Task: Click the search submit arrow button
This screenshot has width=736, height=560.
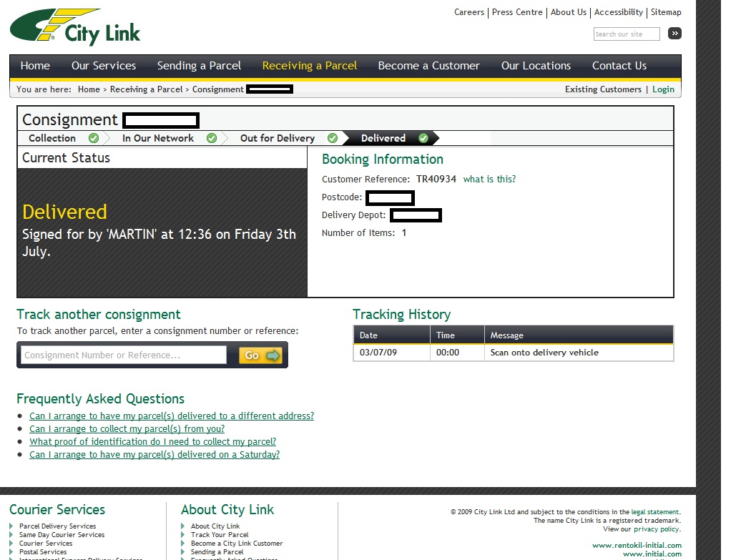Action: click(x=674, y=34)
